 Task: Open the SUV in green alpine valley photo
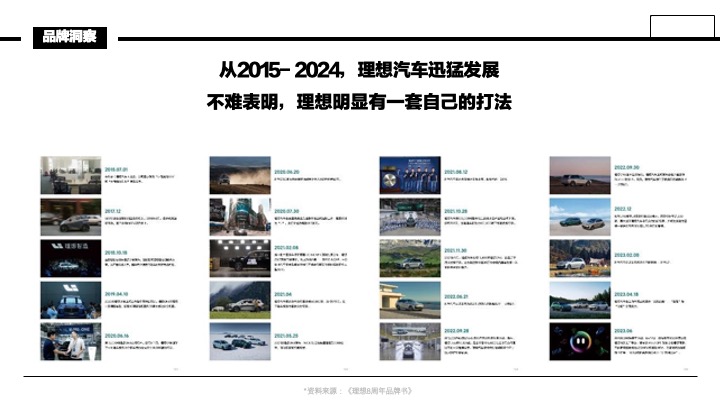(410, 259)
